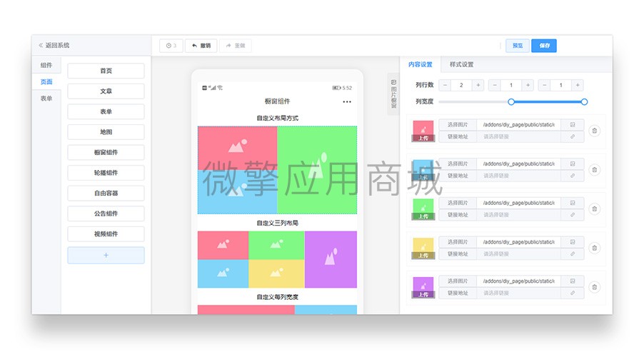
Task: Open the three-dot menu in phone preview
Action: pyautogui.click(x=347, y=101)
